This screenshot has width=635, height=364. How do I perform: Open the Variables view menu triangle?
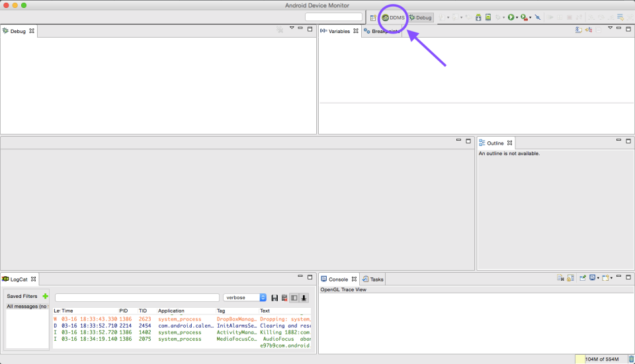(x=610, y=28)
